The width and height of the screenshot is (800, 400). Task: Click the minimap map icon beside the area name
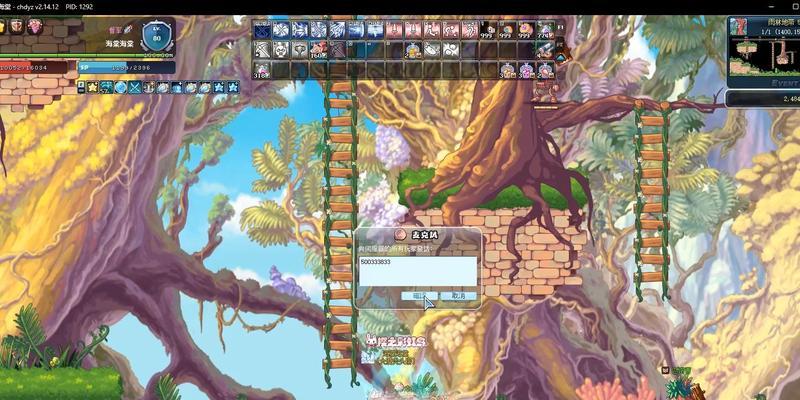(x=738, y=27)
